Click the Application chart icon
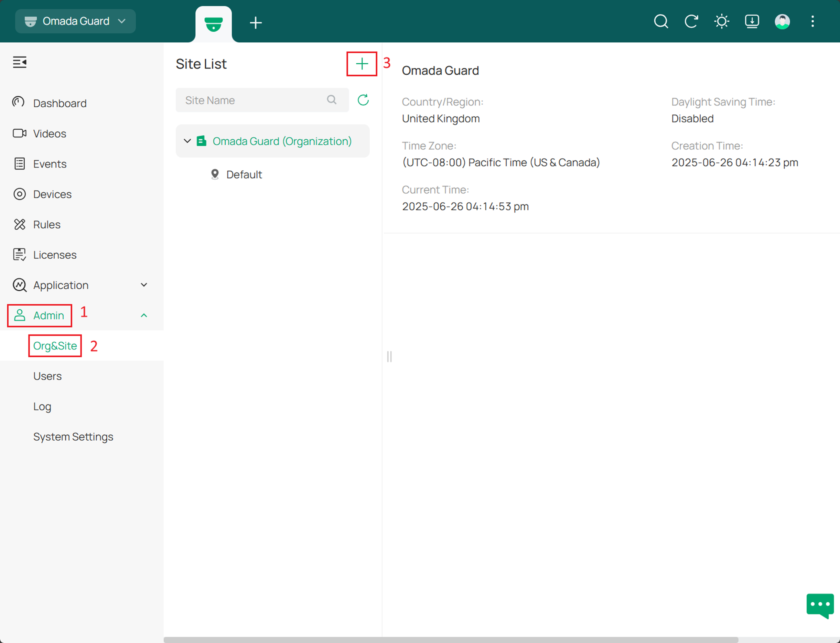Screen dimensions: 840x643 tap(19, 285)
